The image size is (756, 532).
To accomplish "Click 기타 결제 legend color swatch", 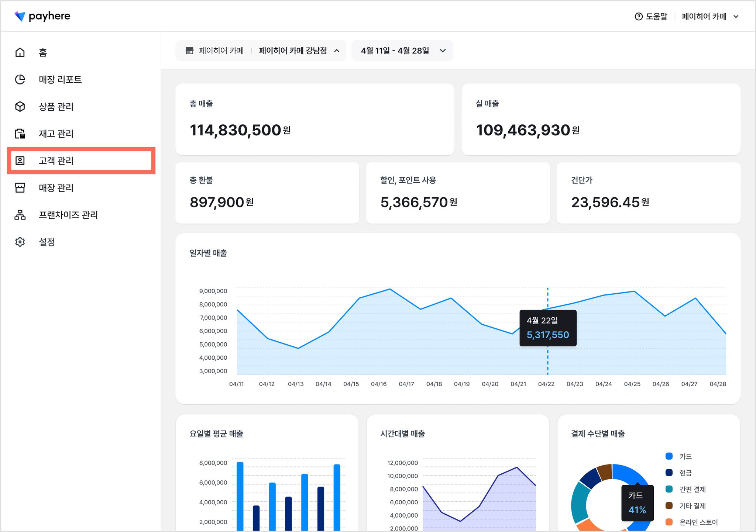I will coord(669,505).
